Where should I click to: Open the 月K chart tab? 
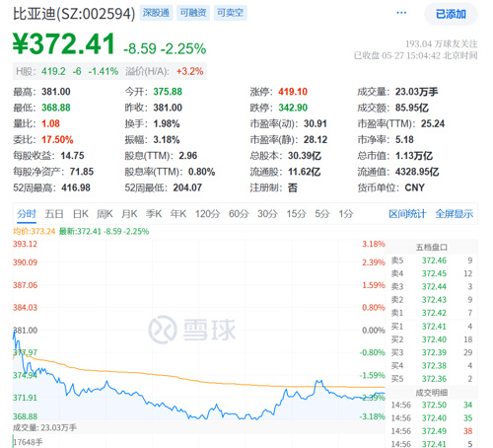129,214
